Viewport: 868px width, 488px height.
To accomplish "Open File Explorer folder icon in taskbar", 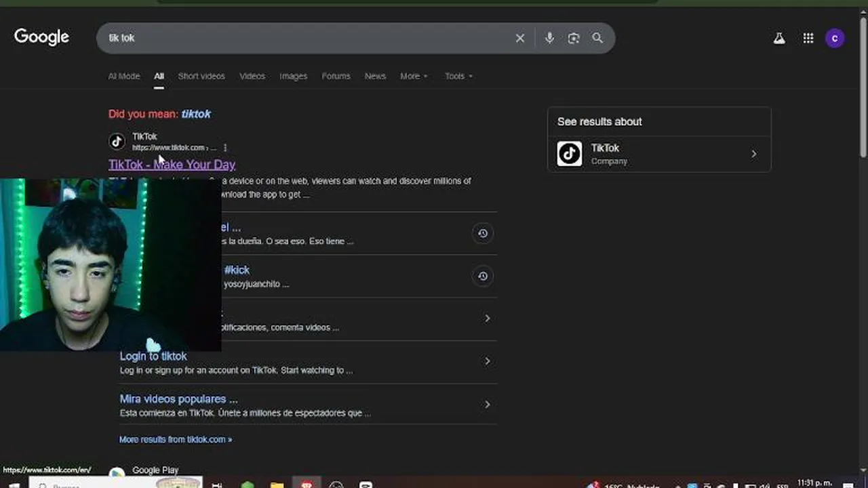I will pos(277,485).
